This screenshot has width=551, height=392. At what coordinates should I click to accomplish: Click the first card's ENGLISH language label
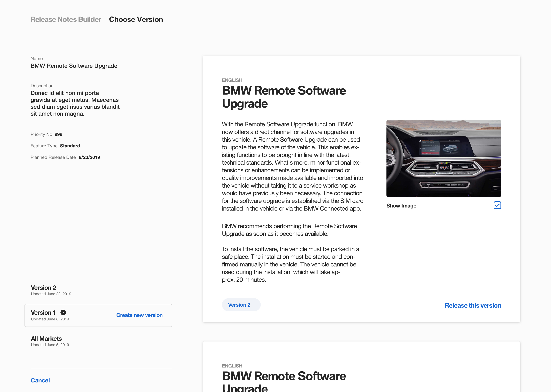[232, 80]
